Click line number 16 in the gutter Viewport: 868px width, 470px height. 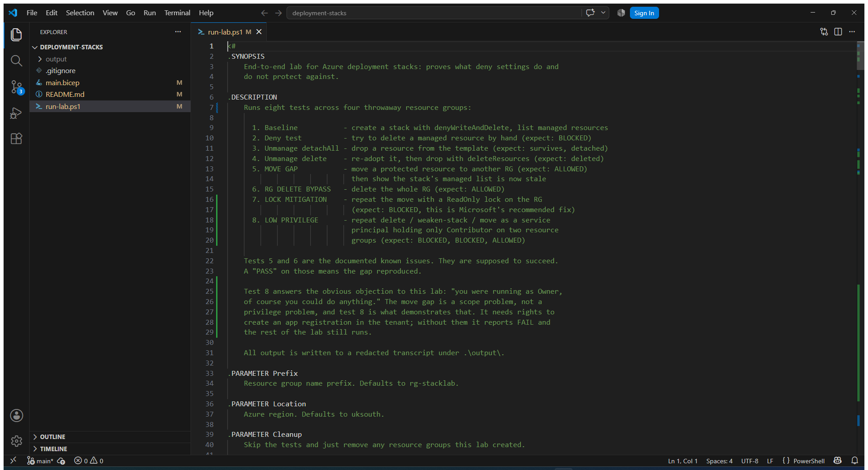coord(209,200)
